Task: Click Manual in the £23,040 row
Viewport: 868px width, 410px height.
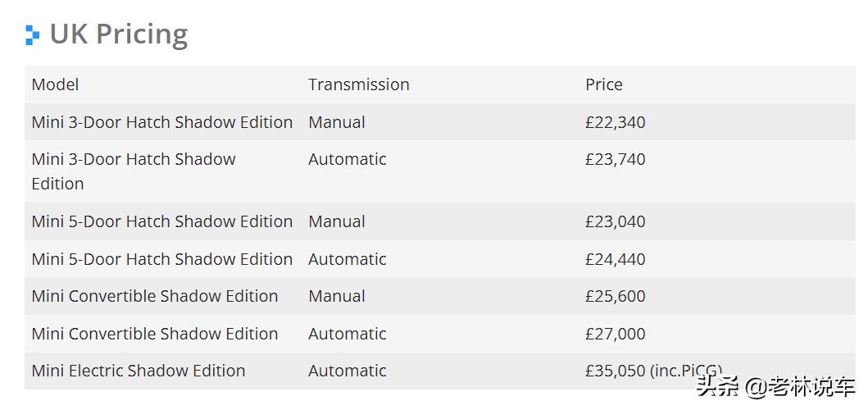Action: point(336,221)
